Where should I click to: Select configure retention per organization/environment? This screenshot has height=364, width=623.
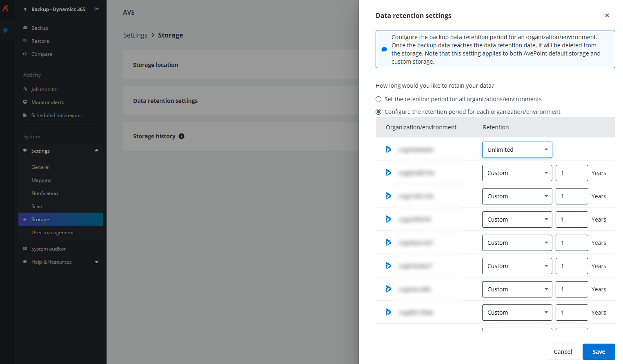pos(378,111)
